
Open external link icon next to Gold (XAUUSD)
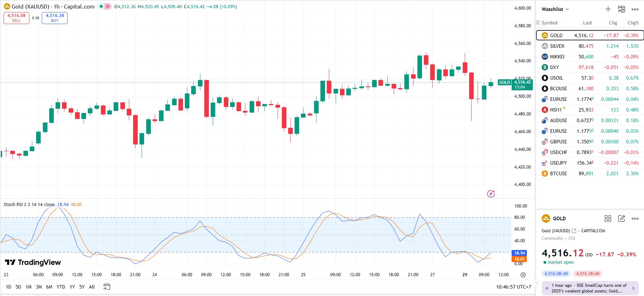pos(574,231)
